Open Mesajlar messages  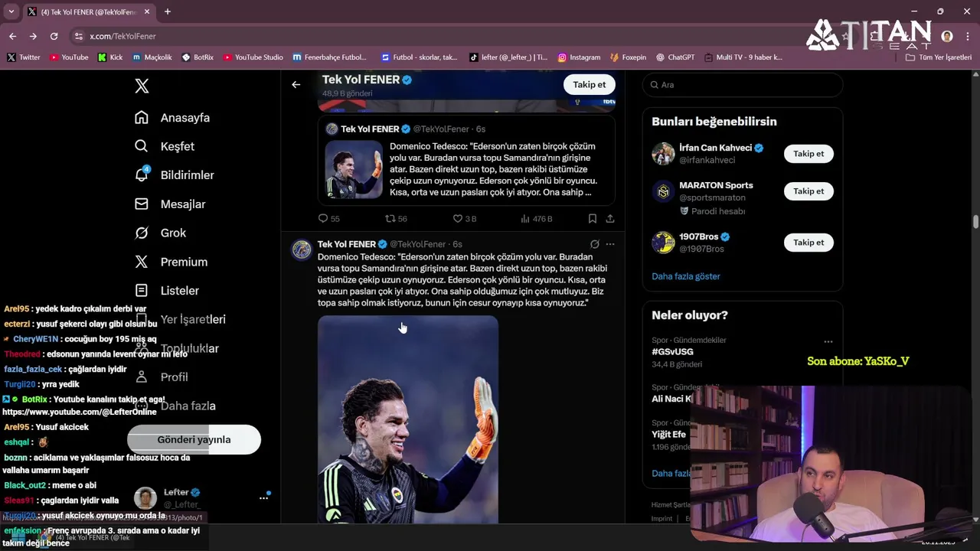[170, 204]
